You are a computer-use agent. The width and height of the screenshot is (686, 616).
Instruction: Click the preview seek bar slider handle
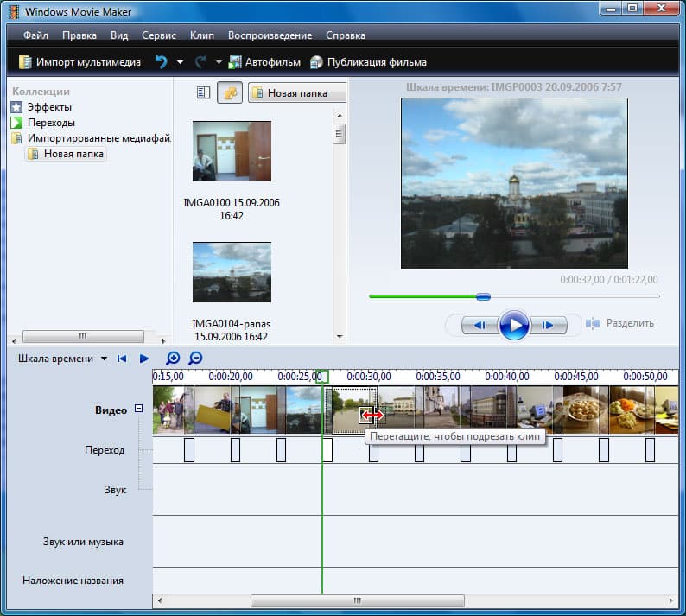(483, 296)
